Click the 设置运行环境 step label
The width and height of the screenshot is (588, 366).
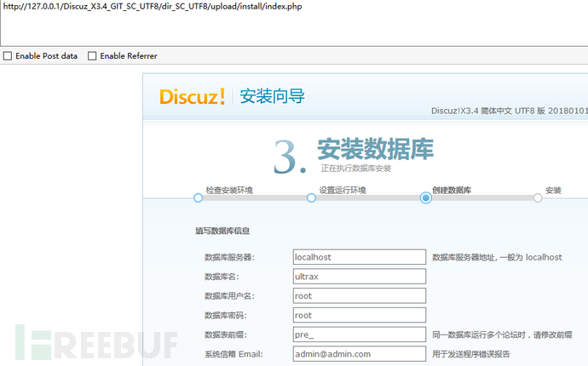tap(343, 191)
